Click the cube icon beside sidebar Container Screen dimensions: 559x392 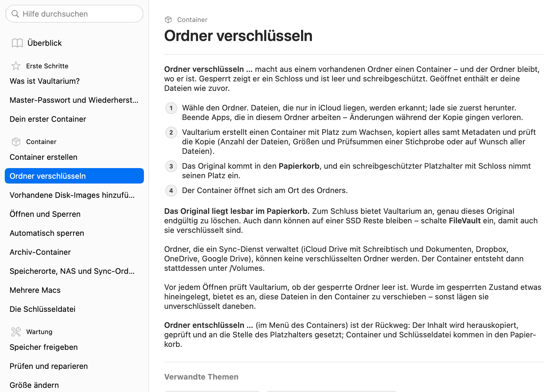[16, 142]
